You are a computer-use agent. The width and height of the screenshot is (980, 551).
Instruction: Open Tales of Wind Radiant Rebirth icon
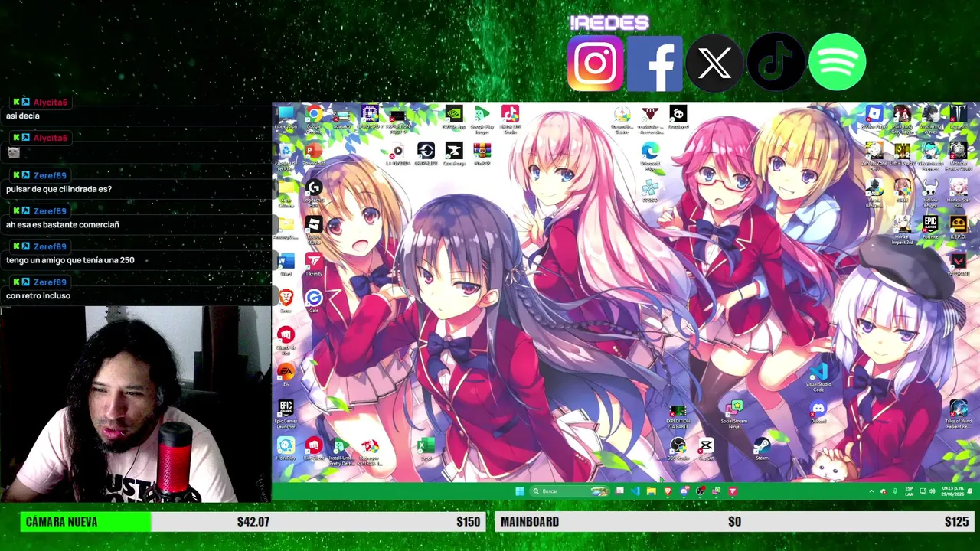pyautogui.click(x=958, y=413)
